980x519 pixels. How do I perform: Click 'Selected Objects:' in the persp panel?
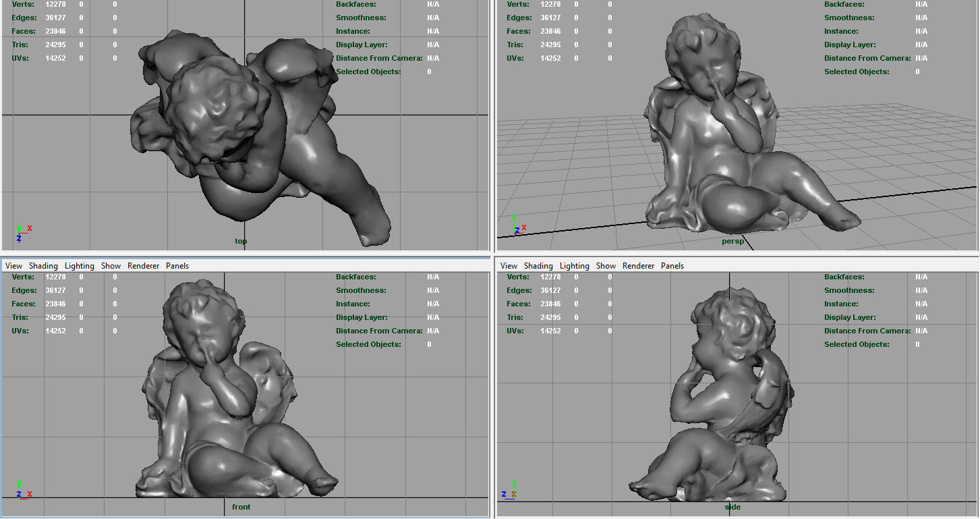857,72
